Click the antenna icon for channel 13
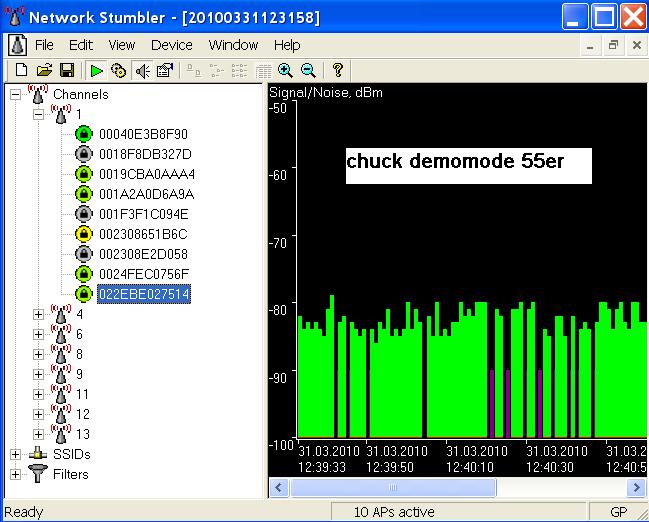 pos(61,433)
